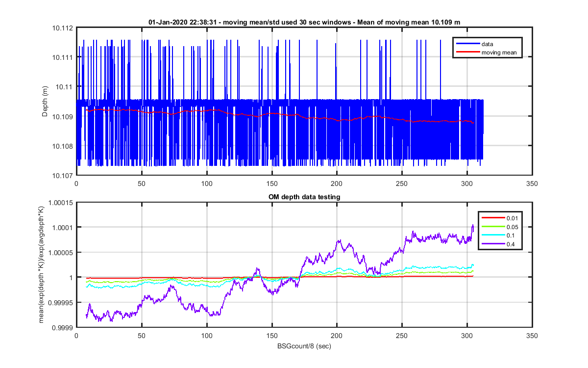Click the 200 x-tick on the top plot
This screenshot has height=368, width=588.
point(337,184)
